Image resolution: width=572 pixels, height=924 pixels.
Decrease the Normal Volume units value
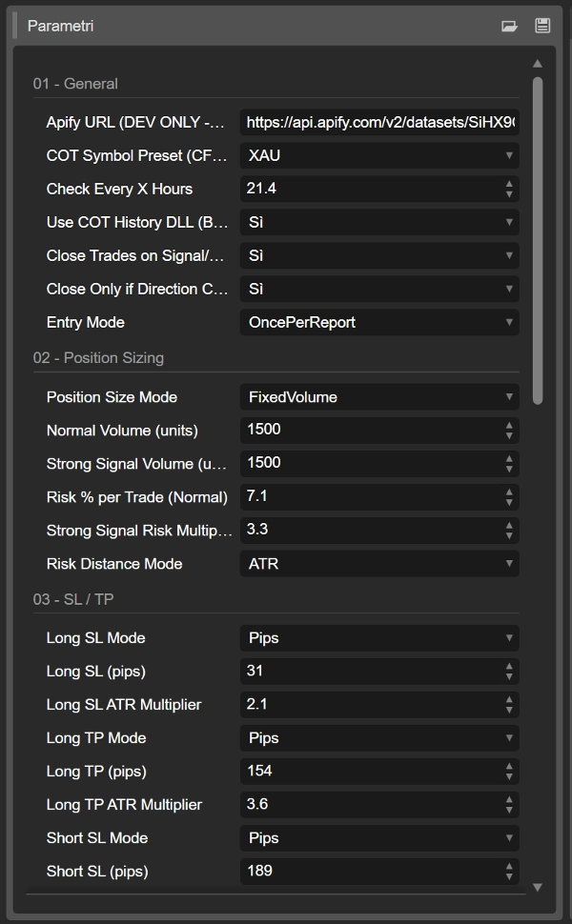[510, 435]
